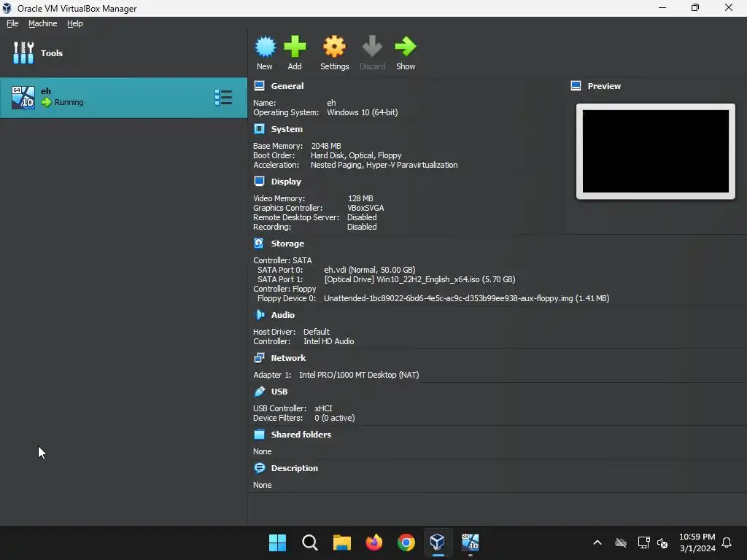Click the xHCI USB controller value

click(x=323, y=408)
